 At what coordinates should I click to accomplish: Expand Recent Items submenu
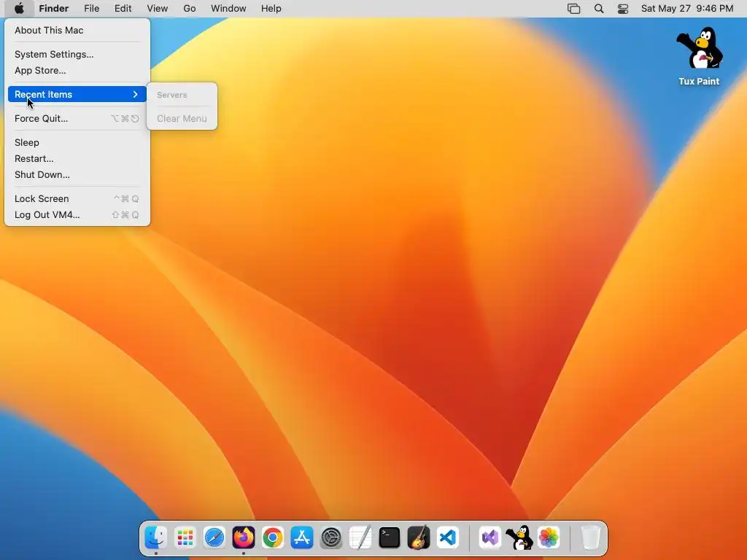tap(77, 94)
